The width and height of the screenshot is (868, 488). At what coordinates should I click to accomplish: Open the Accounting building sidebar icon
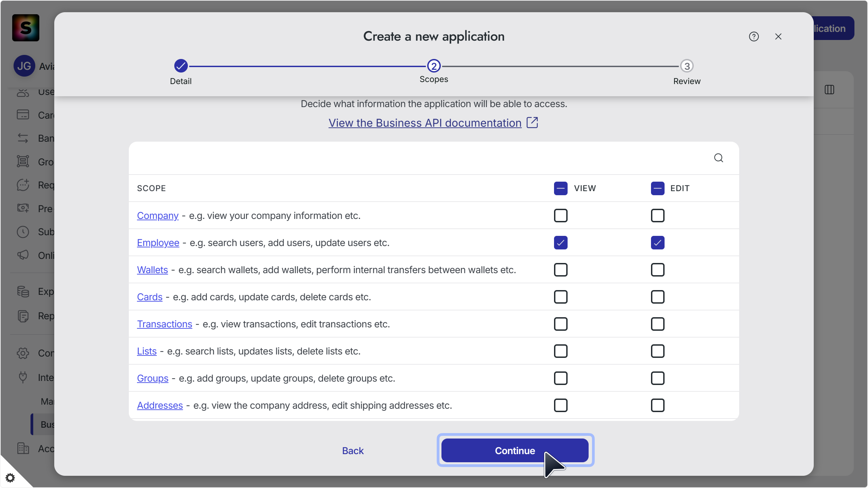(x=23, y=448)
